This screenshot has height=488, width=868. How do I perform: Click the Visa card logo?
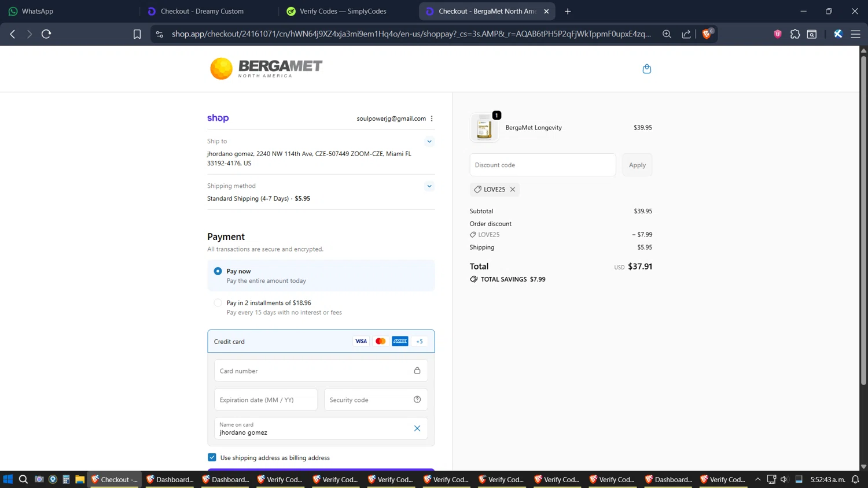(x=361, y=341)
